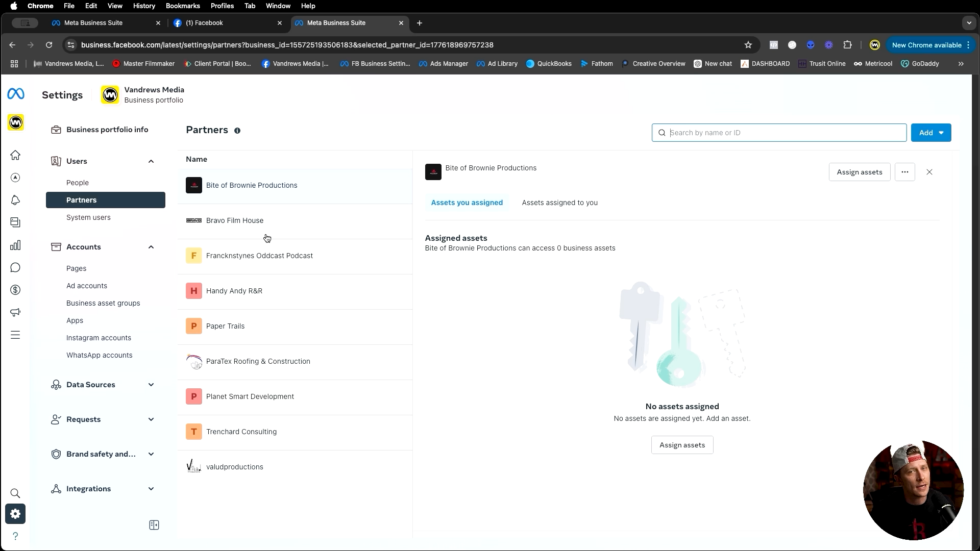The height and width of the screenshot is (551, 980).
Task: Open Pages under Accounts
Action: [x=76, y=268]
